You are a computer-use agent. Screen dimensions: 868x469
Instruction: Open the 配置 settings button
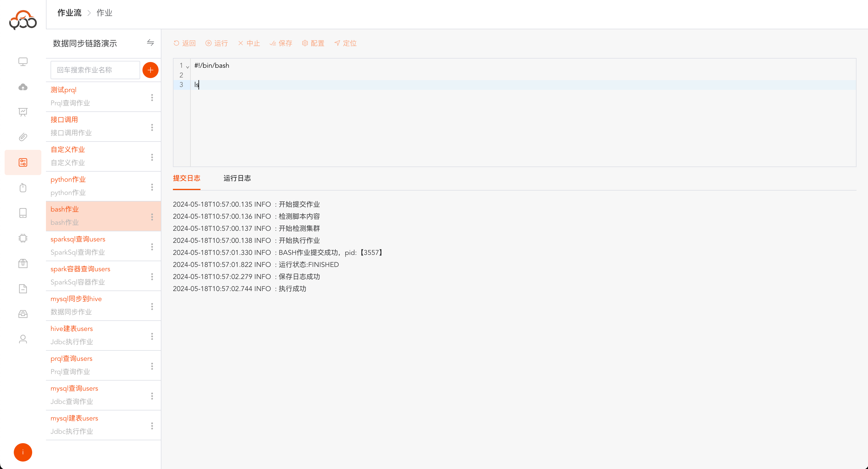point(313,43)
